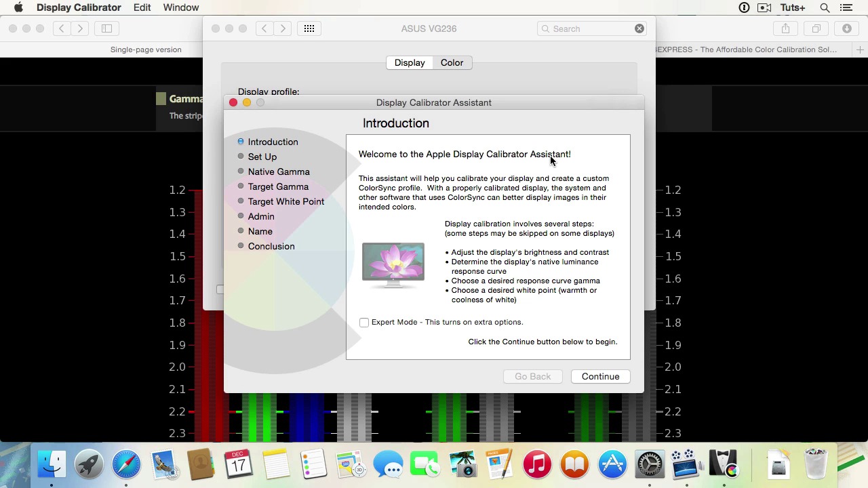Click the Trash in the dock
This screenshot has height=488, width=868.
(x=815, y=465)
